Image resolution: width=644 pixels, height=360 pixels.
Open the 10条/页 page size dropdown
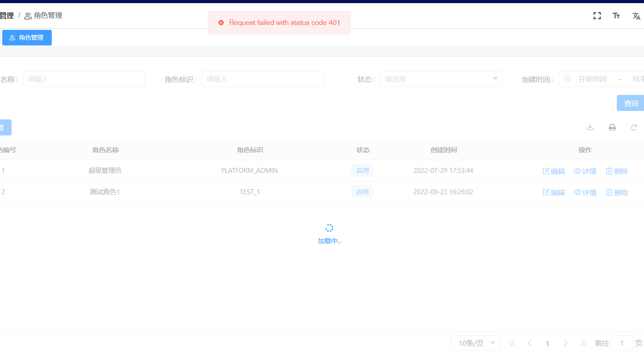tap(475, 343)
